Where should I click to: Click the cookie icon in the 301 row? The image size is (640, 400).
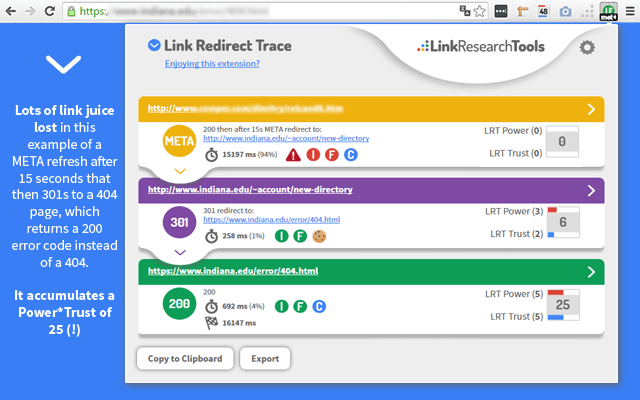(320, 236)
